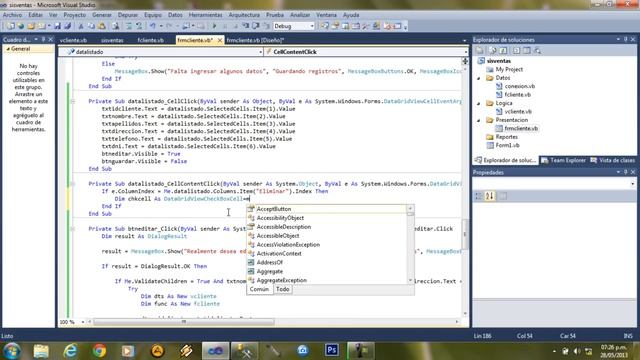Click the Paste clipboard toolbar icon

[x=102, y=26]
